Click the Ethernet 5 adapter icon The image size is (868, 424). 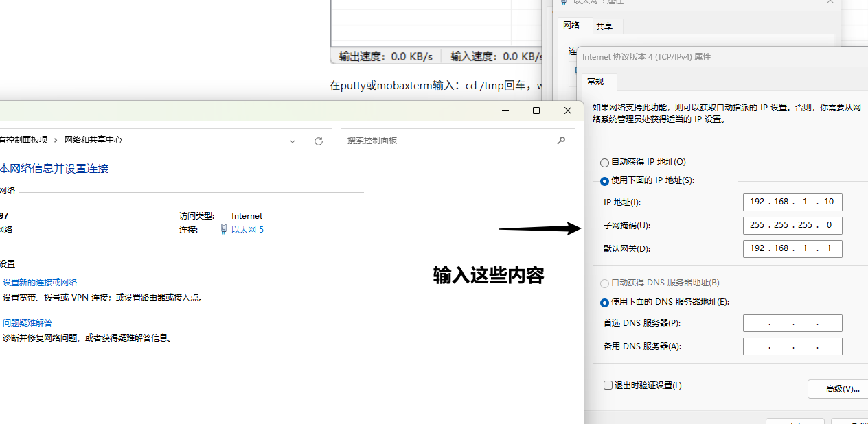223,230
